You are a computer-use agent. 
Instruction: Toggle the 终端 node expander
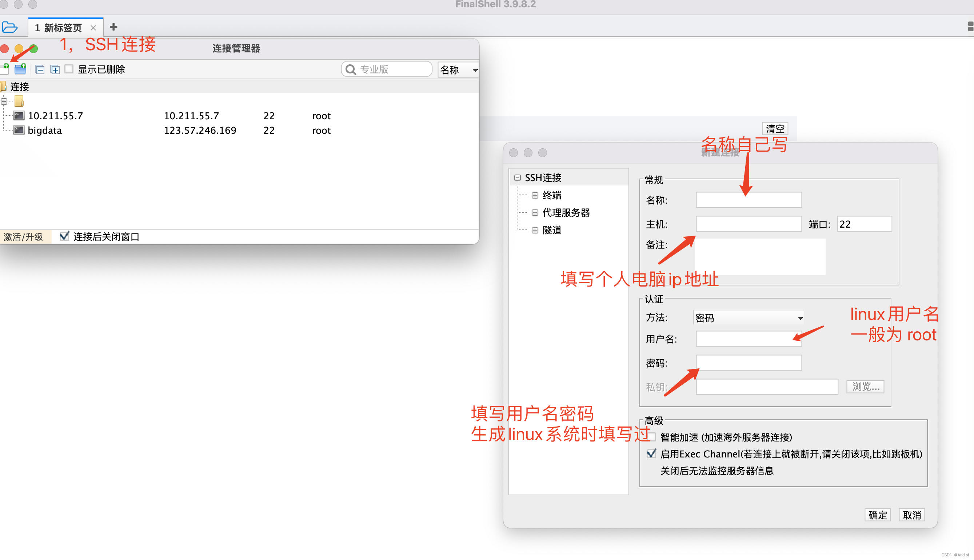[x=535, y=195]
